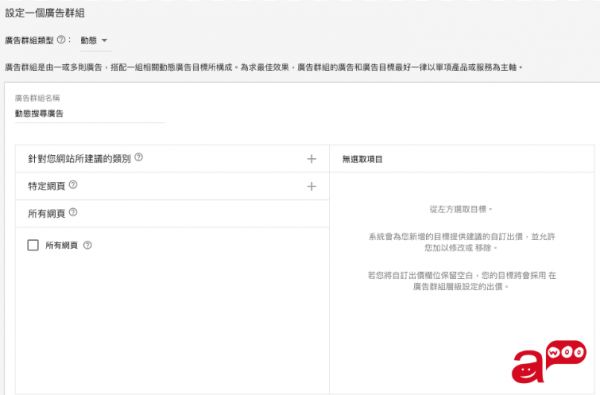The height and width of the screenshot is (395, 600).
Task: Click the 特定網頁 row label
Action: [46, 186]
